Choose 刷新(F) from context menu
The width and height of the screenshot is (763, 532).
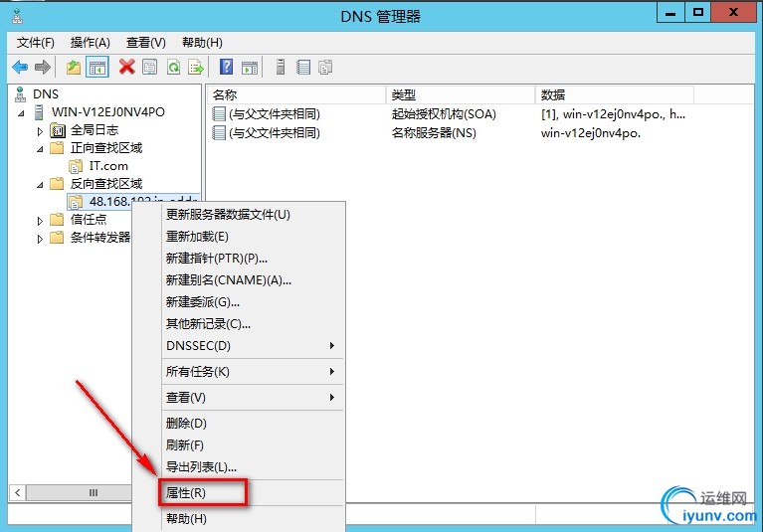252,444
